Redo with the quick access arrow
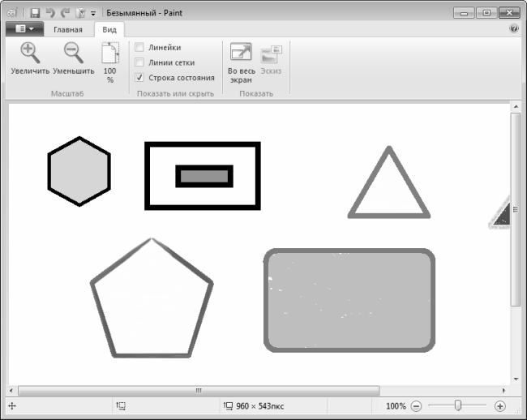The width and height of the screenshot is (527, 420). tap(65, 13)
